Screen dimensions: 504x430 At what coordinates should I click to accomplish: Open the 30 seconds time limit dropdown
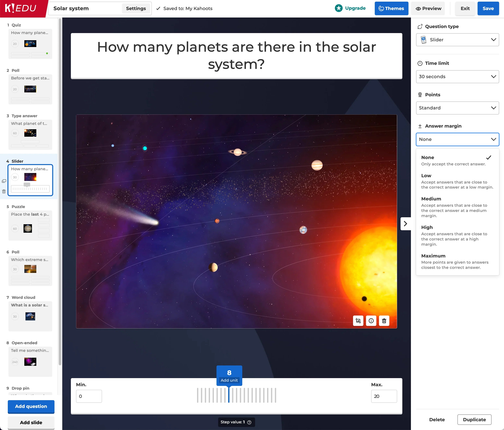[457, 77]
